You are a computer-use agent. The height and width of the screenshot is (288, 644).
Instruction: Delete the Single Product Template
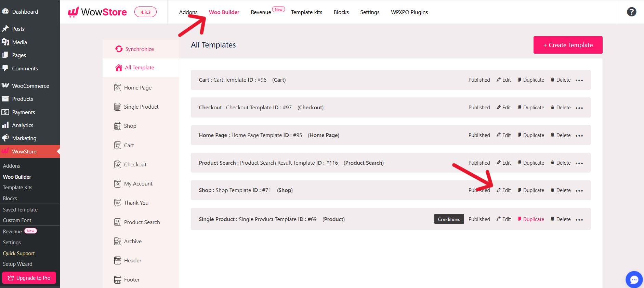click(x=560, y=219)
